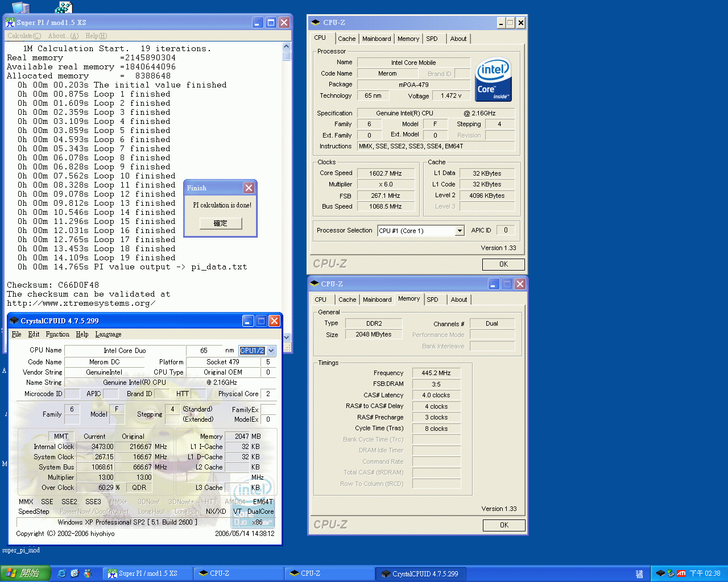Click the third quick launch icon
728x582 pixels.
click(88, 573)
